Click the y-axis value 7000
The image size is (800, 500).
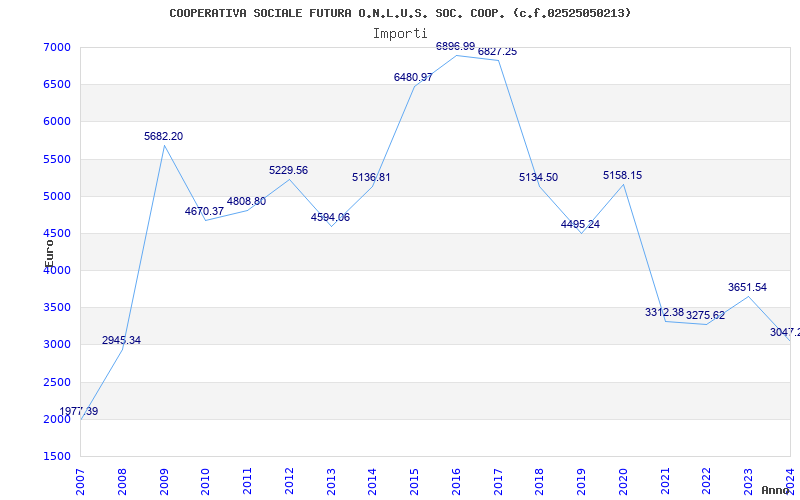(57, 47)
